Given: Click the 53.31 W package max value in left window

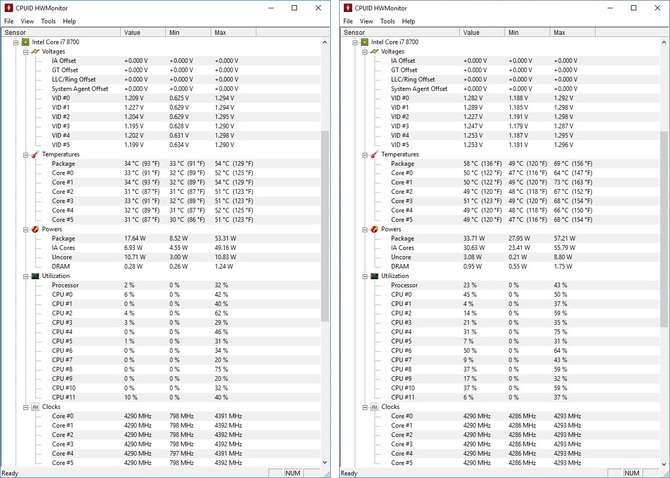Looking at the screenshot, I should click(225, 238).
